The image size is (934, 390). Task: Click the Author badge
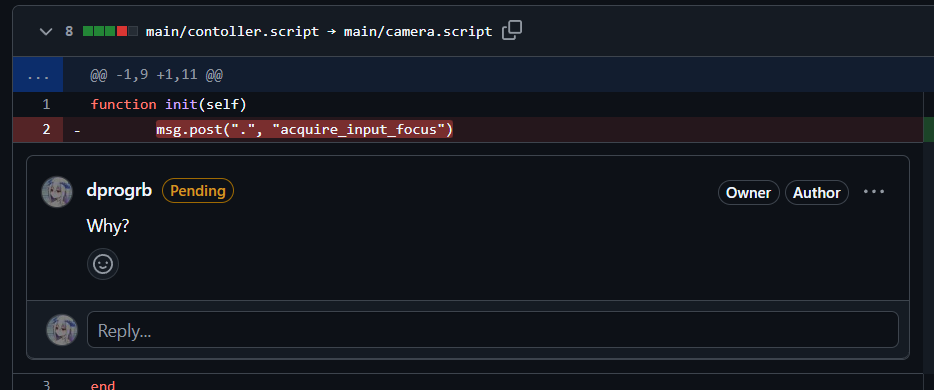point(817,192)
